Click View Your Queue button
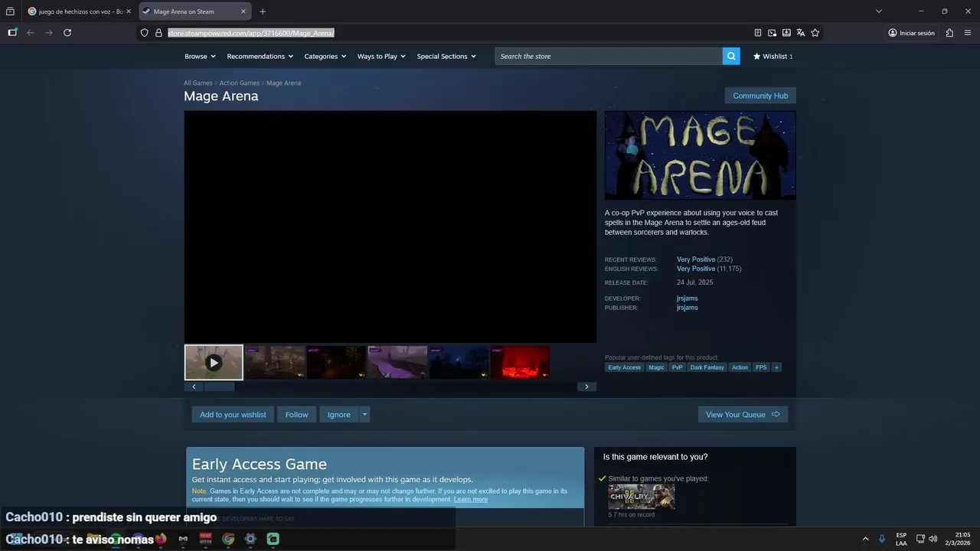Viewport: 980px width, 551px height. click(743, 415)
